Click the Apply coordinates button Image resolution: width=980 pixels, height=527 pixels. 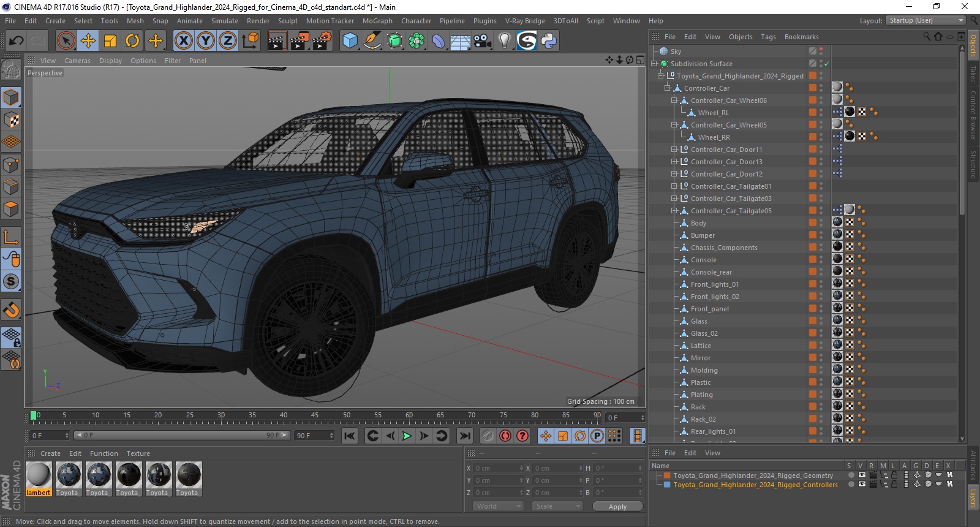[x=617, y=506]
